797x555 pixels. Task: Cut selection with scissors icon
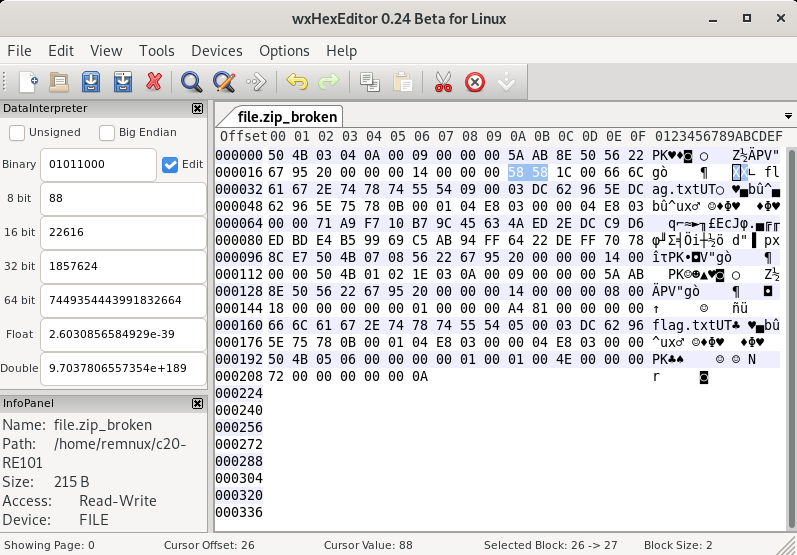click(443, 82)
